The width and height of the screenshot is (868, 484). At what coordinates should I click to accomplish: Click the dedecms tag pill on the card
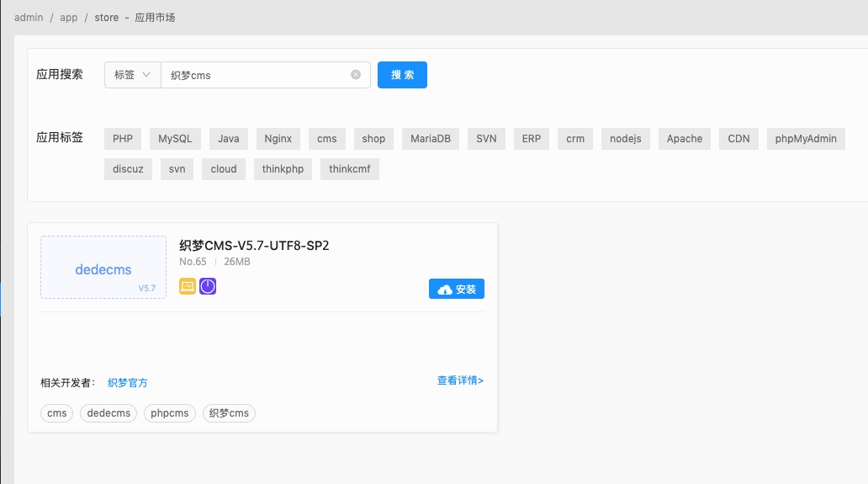pos(108,413)
